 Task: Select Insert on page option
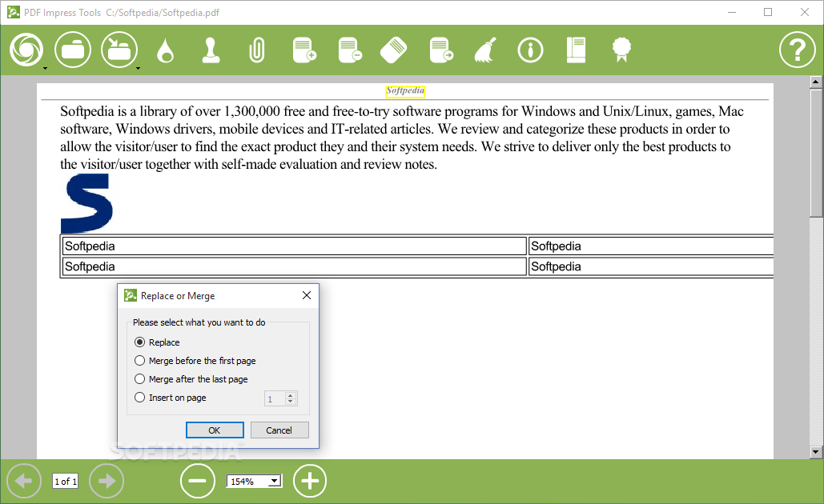[171, 398]
